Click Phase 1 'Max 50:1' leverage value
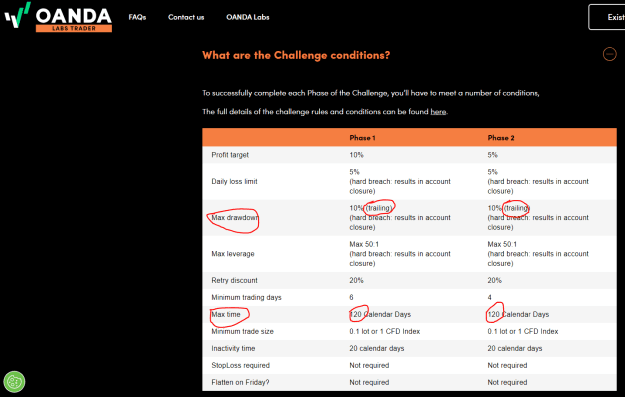This screenshot has height=397, width=625. point(364,244)
